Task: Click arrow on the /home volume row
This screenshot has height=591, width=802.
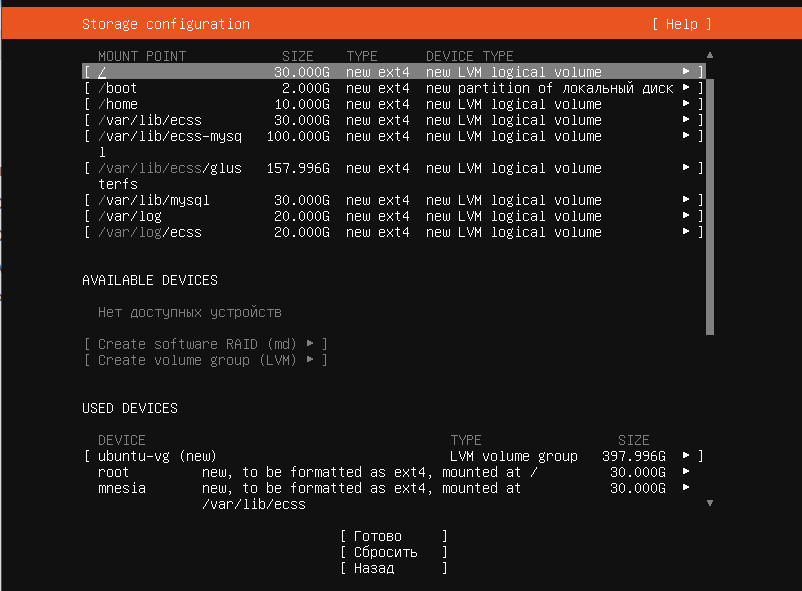Action: pyautogui.click(x=686, y=104)
